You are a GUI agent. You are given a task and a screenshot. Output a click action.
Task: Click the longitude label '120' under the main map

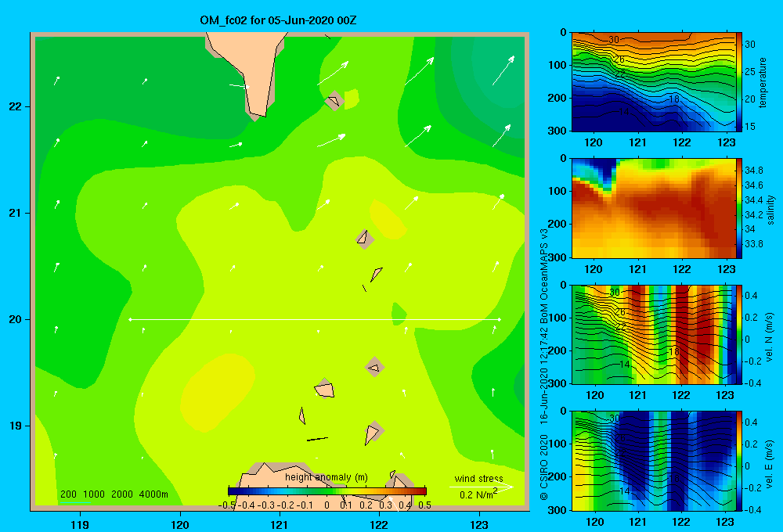[180, 524]
